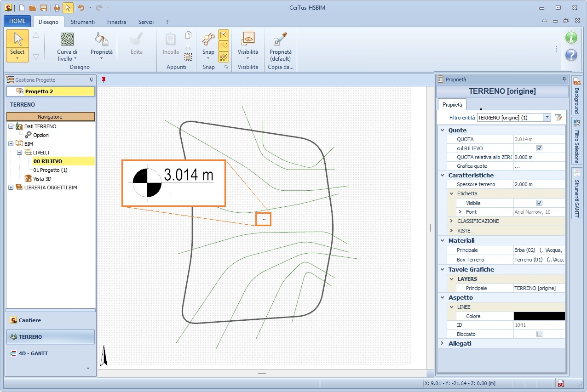Expand the LIBRERIA OGGETTI BIM node
The height and width of the screenshot is (392, 587).
(x=11, y=187)
